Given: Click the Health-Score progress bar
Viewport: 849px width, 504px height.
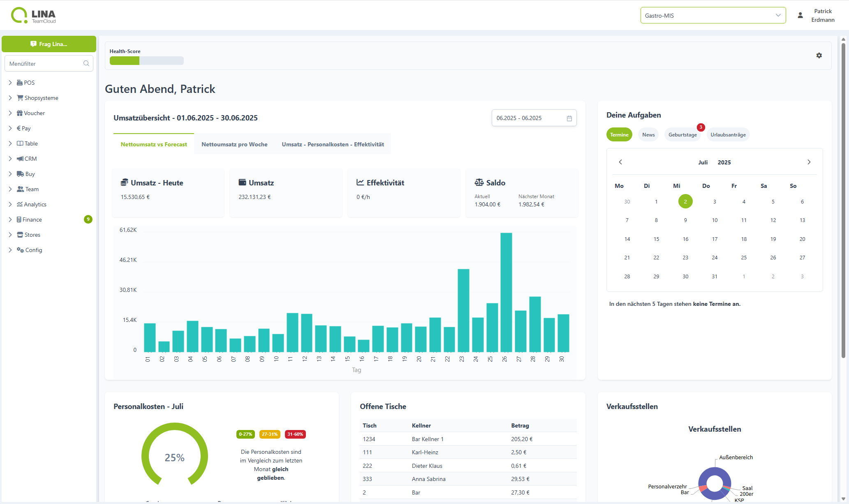Looking at the screenshot, I should tap(146, 61).
